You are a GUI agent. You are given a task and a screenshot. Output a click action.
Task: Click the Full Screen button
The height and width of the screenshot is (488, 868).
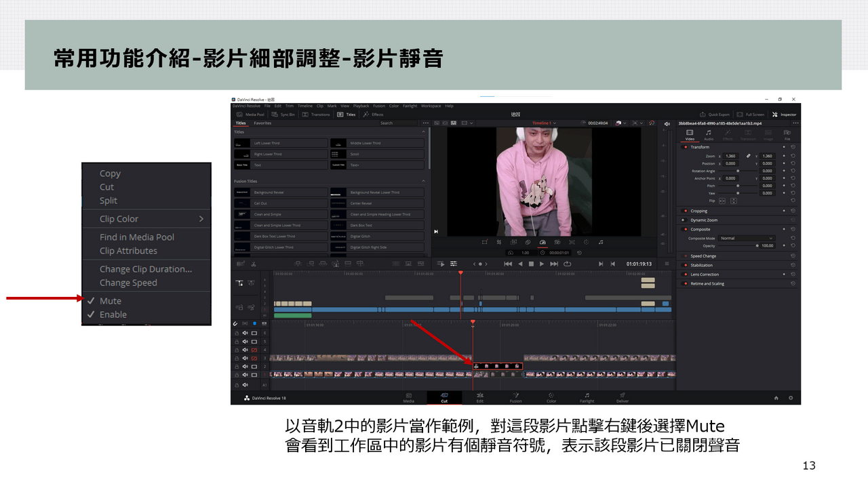point(751,115)
